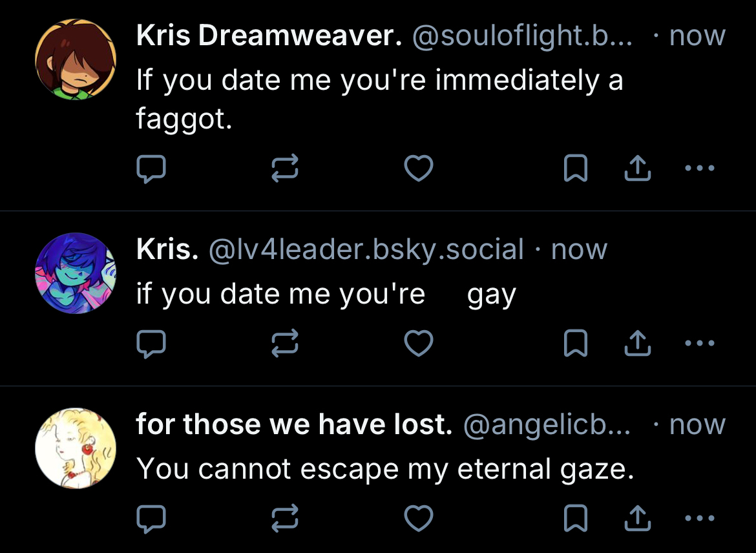Share Kris Dreamweaver's post

[637, 169]
